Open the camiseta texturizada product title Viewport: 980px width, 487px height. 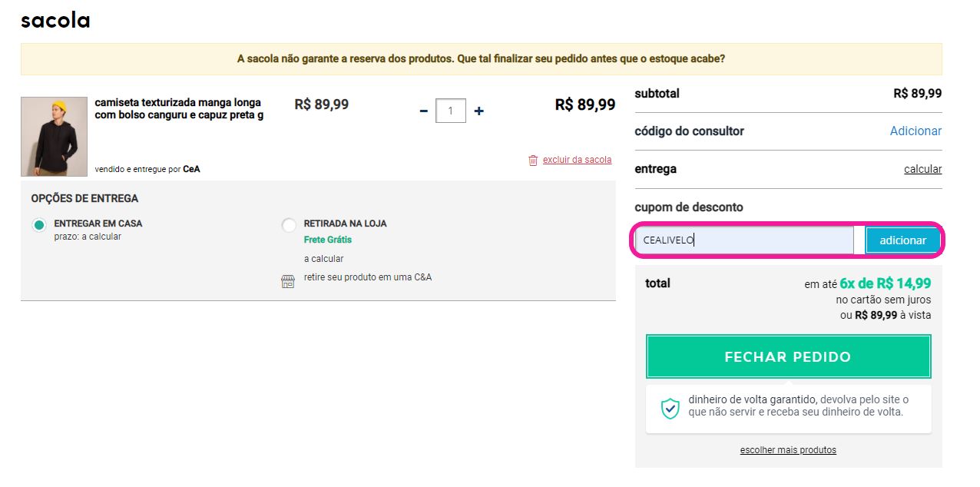tap(179, 108)
